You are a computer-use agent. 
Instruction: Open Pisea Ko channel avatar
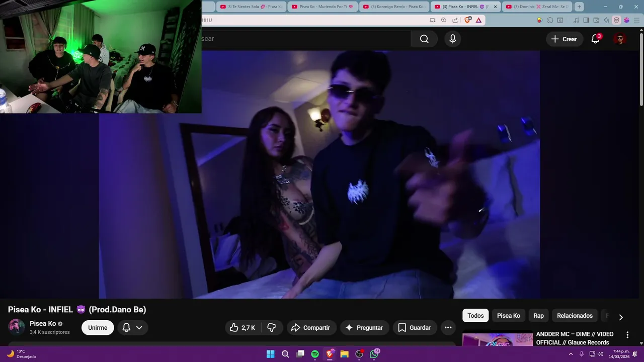point(16,327)
